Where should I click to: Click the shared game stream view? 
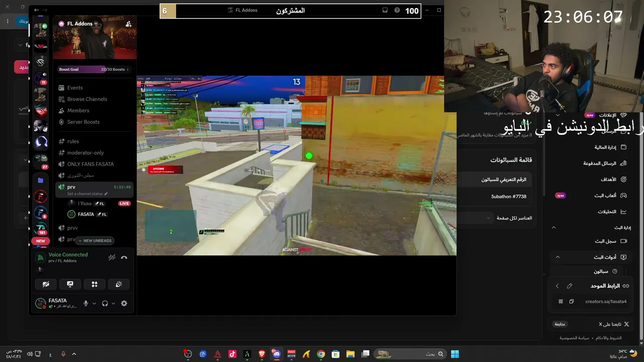click(296, 165)
